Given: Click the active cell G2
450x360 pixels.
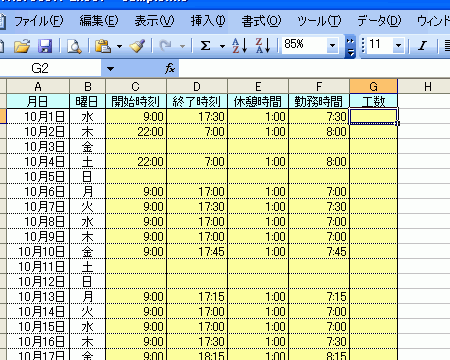Looking at the screenshot, I should [x=373, y=116].
